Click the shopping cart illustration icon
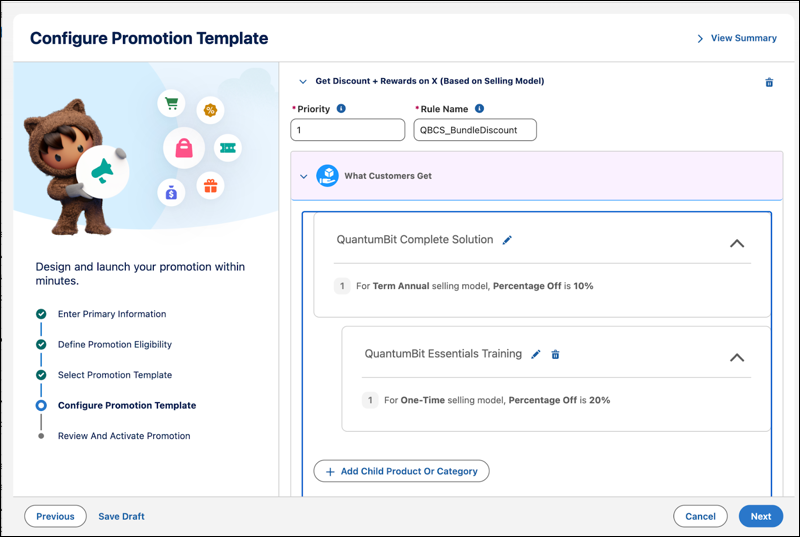This screenshot has height=537, width=800. click(x=171, y=104)
